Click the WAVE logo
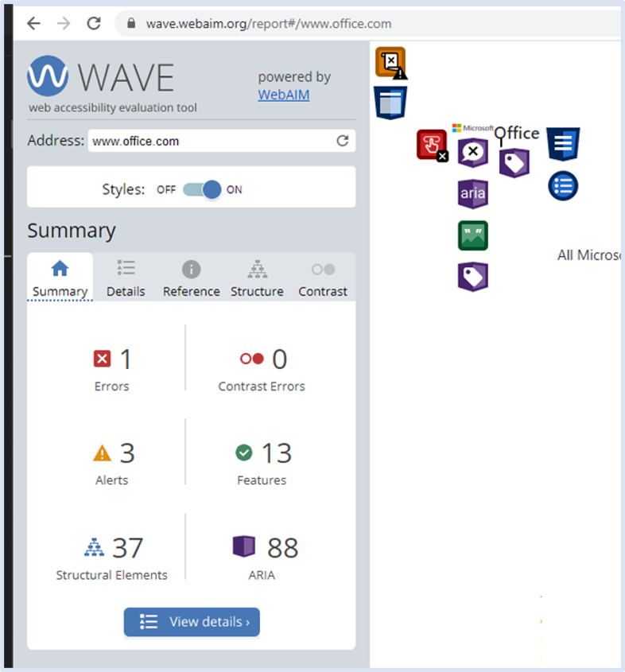 click(x=101, y=76)
